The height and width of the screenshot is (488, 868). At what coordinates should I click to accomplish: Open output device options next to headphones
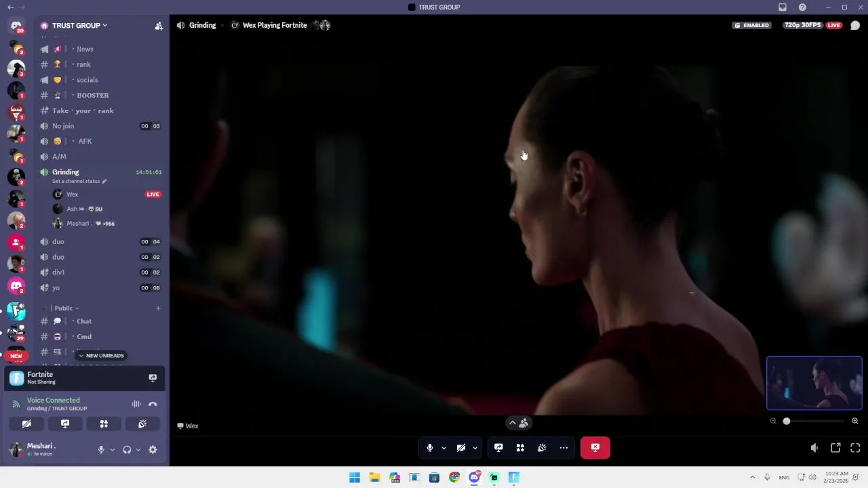click(138, 449)
